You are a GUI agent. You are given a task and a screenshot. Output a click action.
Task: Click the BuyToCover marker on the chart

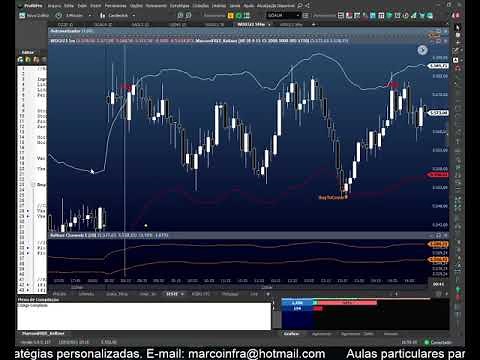333,197
